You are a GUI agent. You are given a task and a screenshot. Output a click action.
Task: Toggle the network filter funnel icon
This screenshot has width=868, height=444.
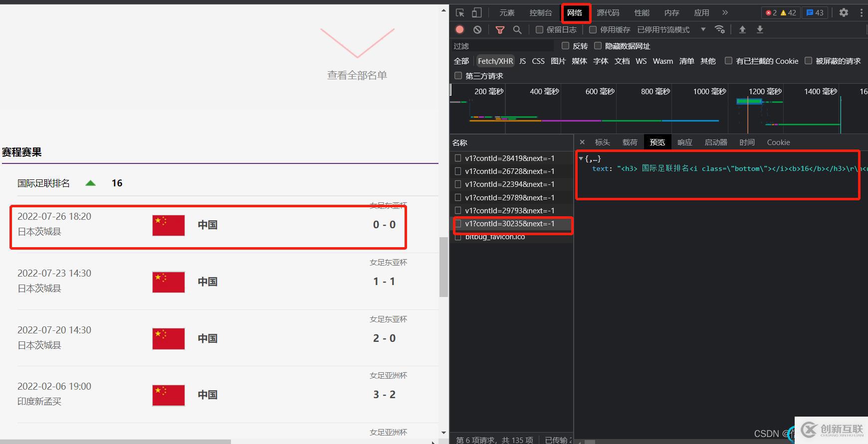[x=500, y=30]
